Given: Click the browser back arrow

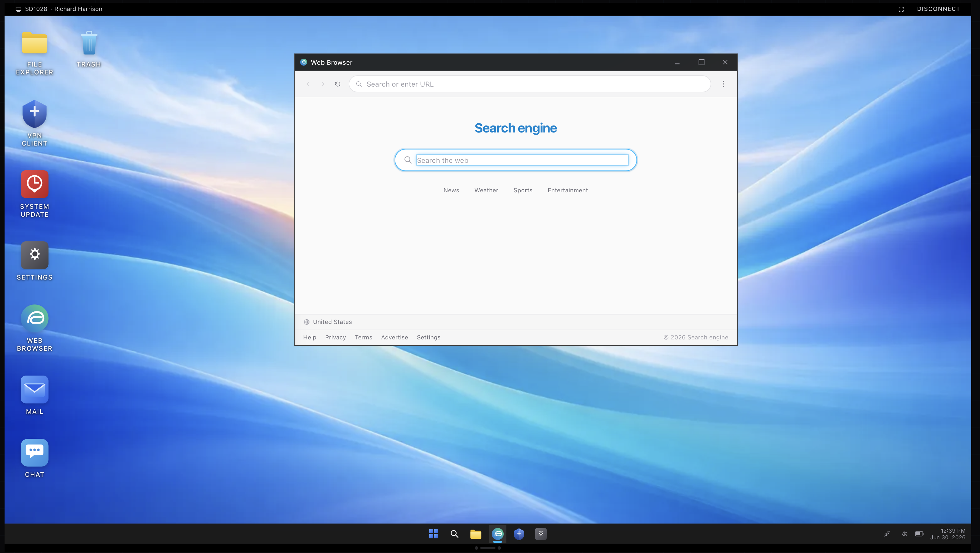Looking at the screenshot, I should click(x=308, y=84).
